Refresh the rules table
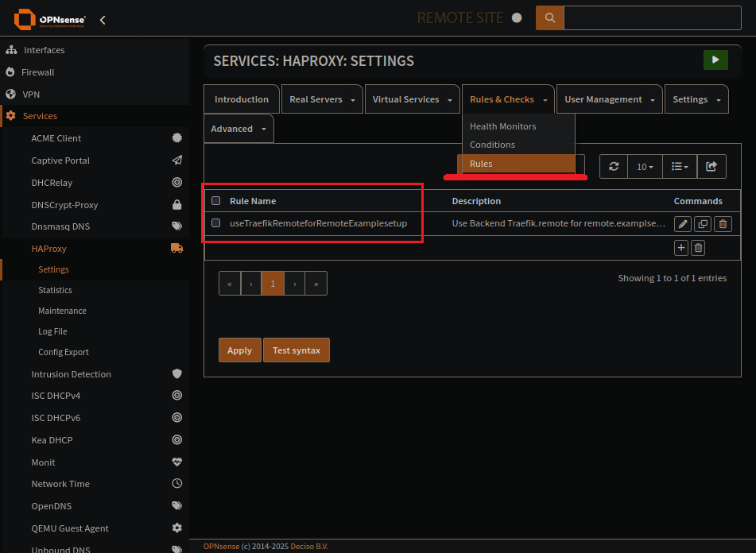 (614, 167)
